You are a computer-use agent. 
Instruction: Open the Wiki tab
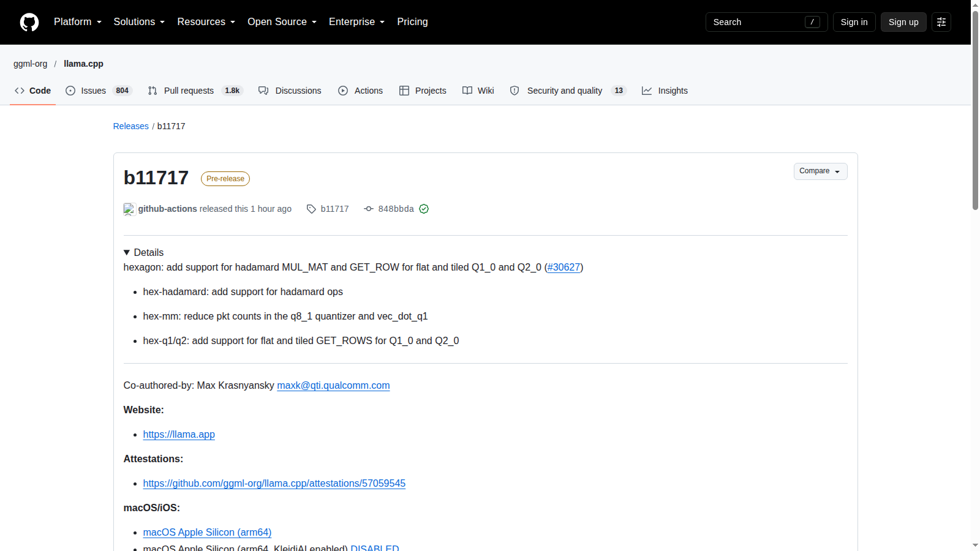coord(478,91)
